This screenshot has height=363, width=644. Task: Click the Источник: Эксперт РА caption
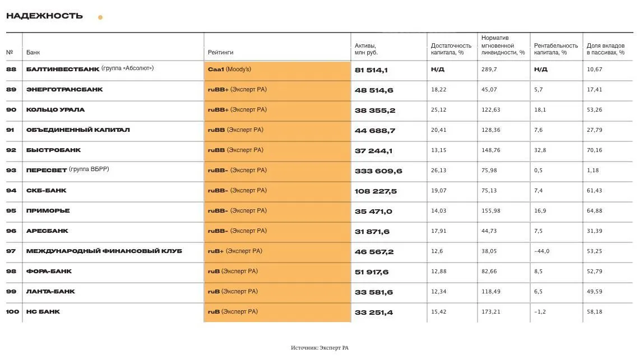(x=319, y=348)
